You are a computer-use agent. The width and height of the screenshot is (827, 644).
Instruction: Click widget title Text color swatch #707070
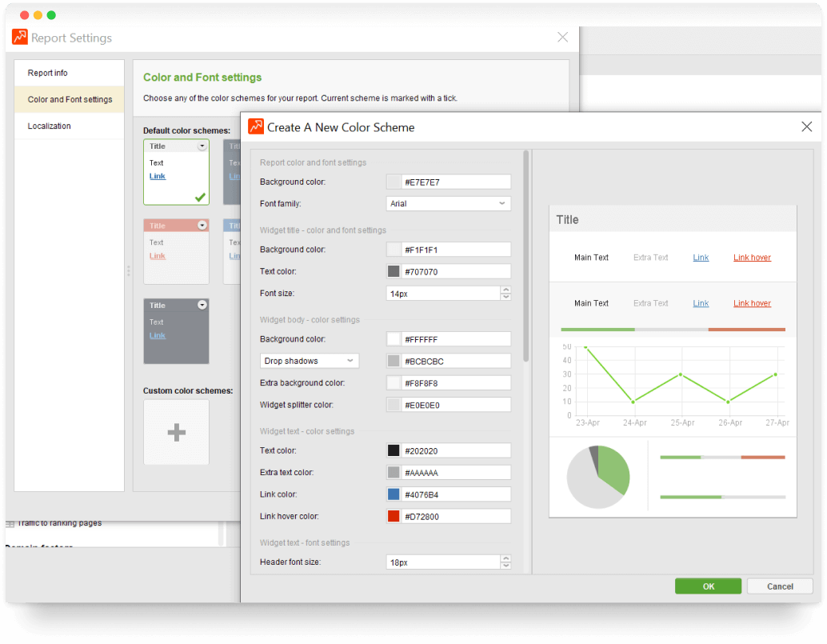coord(394,271)
